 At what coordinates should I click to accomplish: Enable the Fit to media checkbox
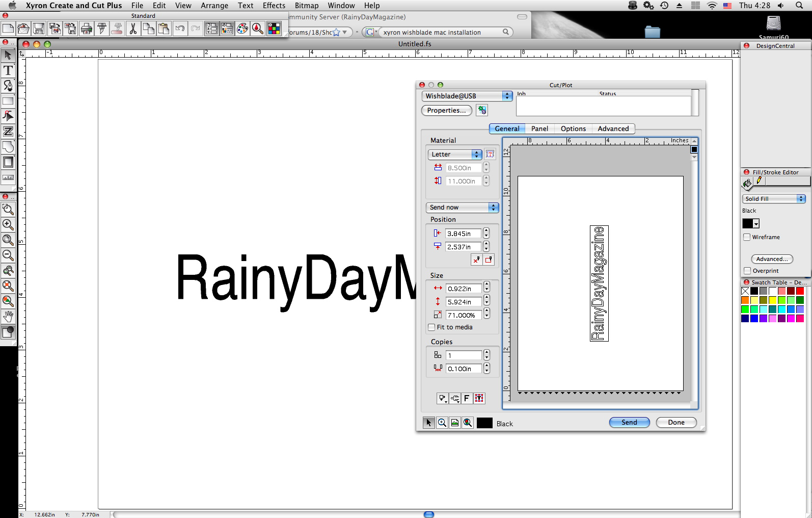[x=432, y=327]
